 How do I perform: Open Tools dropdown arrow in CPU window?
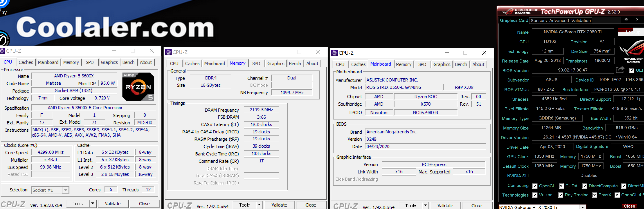pos(93,203)
